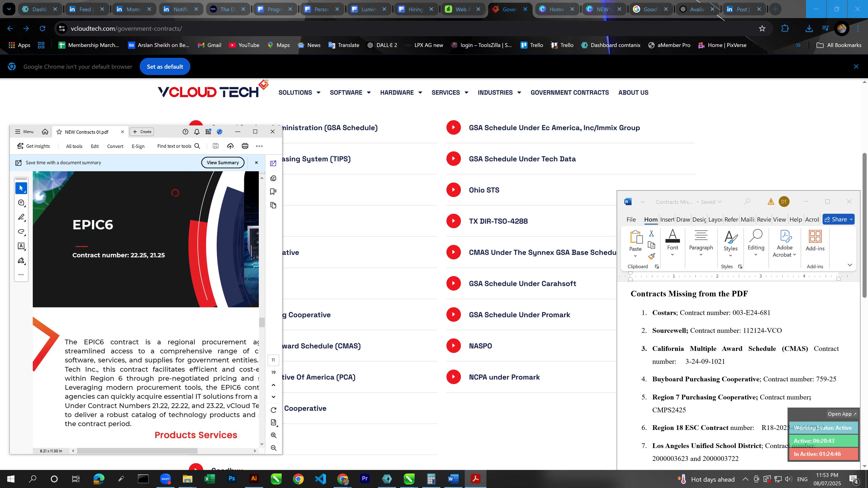Open more tools ellipsis in Acrobat left toolbar
The width and height of the screenshot is (868, 488).
point(21,274)
